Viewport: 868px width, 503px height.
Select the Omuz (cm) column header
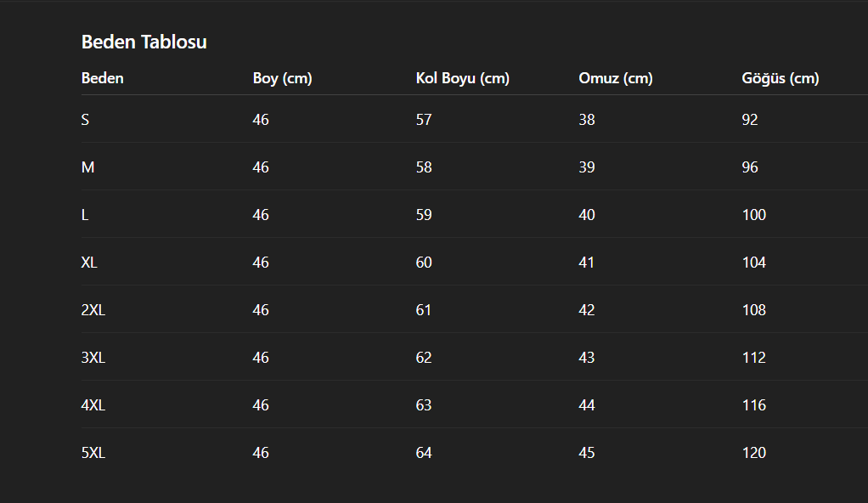616,78
